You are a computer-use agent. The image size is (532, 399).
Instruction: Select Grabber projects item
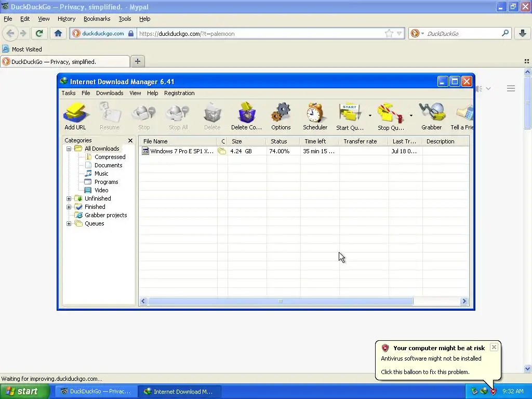click(105, 215)
